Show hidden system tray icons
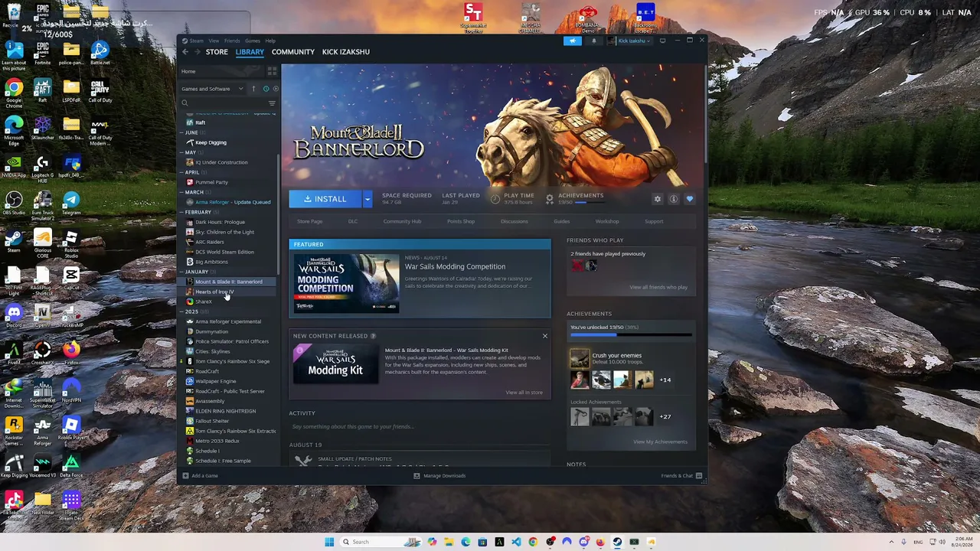Screen dimensions: 980x551 pos(891,542)
